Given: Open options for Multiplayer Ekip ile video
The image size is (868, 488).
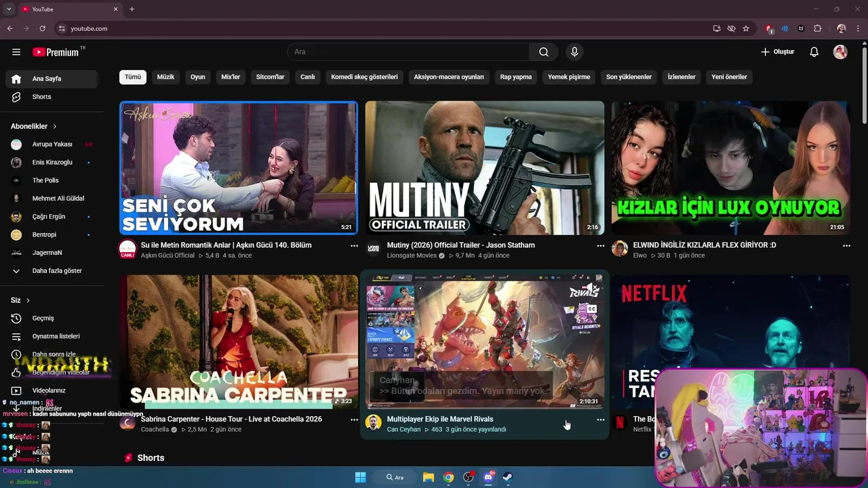Looking at the screenshot, I should 600,420.
